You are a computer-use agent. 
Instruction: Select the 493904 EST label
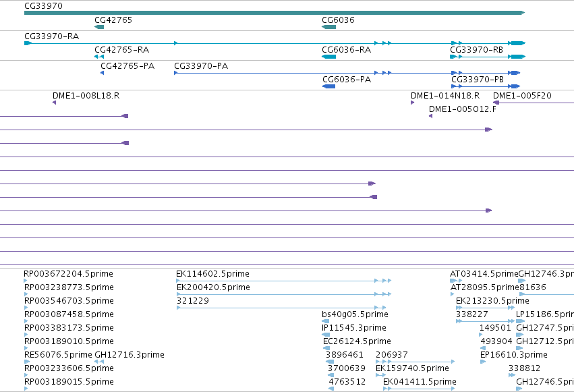click(x=496, y=342)
